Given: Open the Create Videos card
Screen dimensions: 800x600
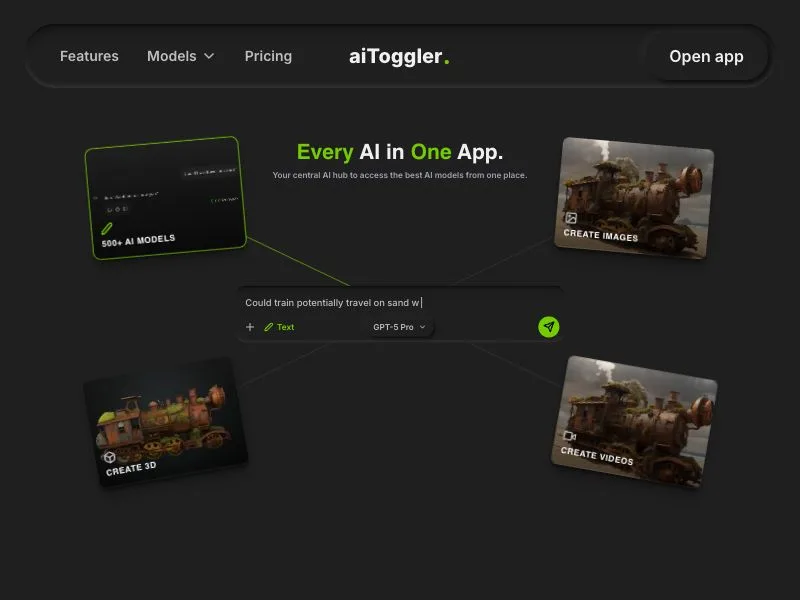Looking at the screenshot, I should [x=634, y=421].
